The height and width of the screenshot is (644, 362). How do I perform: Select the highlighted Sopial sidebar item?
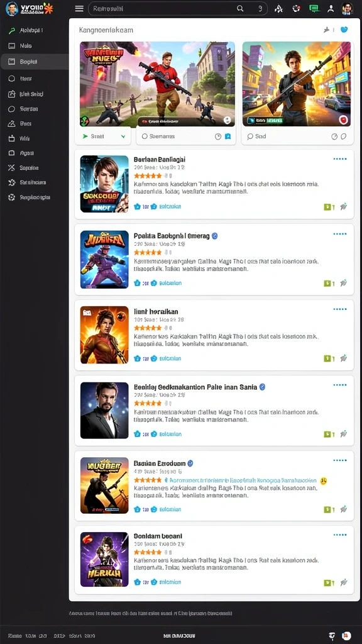pos(34,62)
